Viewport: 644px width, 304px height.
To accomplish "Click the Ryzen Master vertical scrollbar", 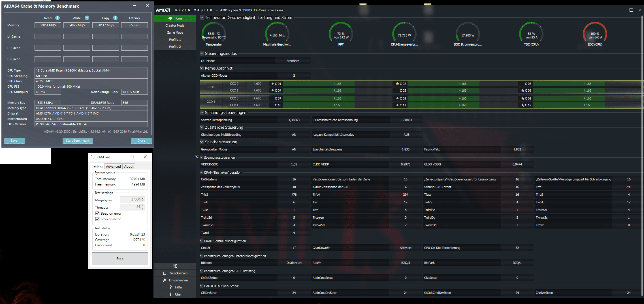I will [x=642, y=156].
